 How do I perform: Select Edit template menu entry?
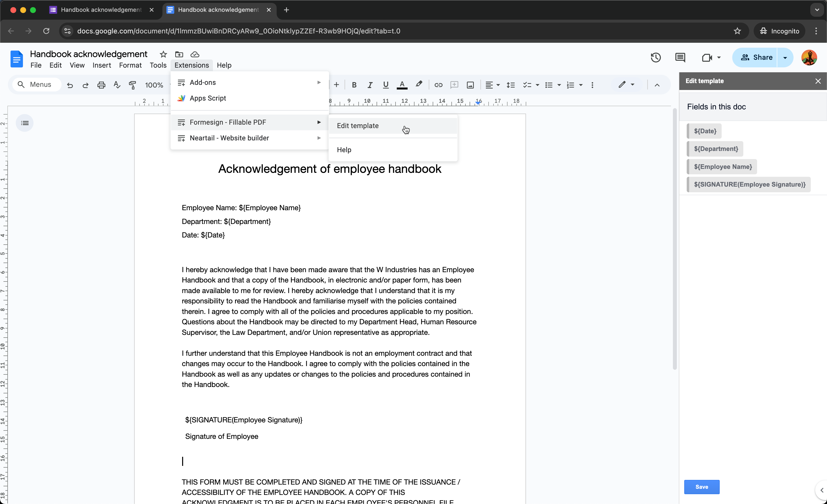click(358, 126)
